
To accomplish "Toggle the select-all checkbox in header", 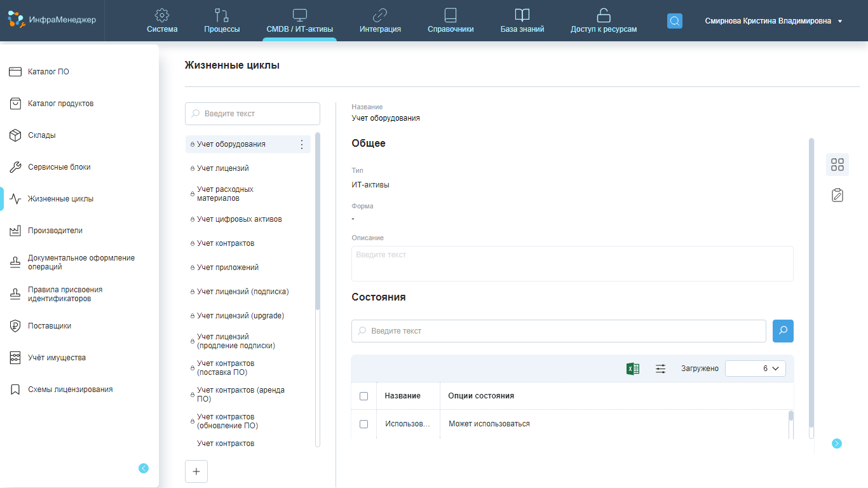I will tap(363, 396).
